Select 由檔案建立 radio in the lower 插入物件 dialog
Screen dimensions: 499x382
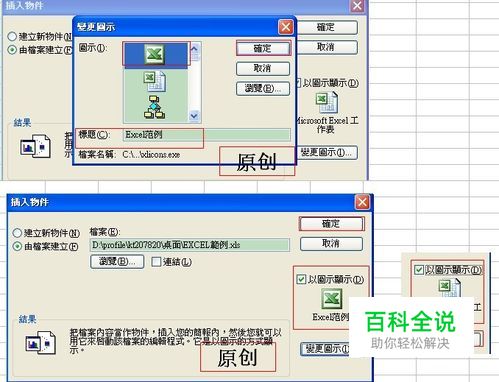[x=17, y=247]
